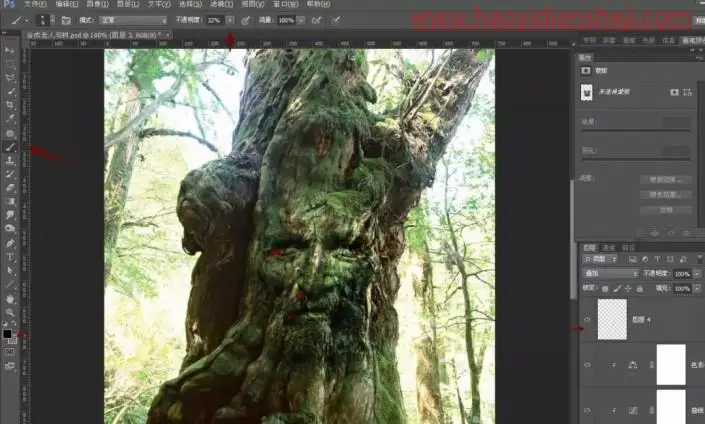The image size is (705, 424).
Task: Select the Lasso tool
Action: (x=9, y=78)
